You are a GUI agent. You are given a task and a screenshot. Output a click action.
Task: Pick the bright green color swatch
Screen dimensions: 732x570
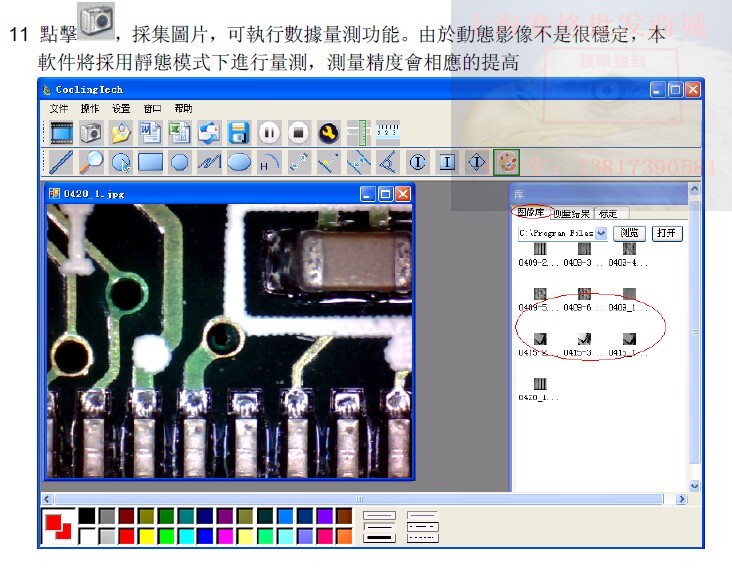(166, 536)
